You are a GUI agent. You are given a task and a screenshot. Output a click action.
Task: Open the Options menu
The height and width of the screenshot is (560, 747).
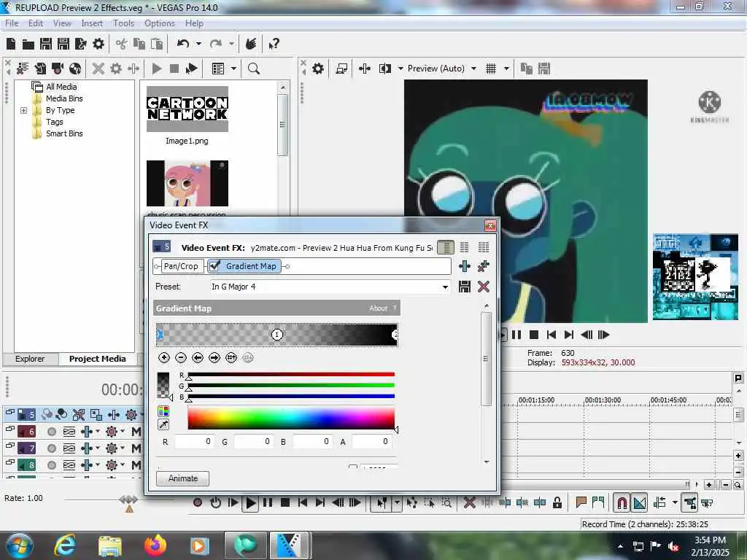coord(160,23)
